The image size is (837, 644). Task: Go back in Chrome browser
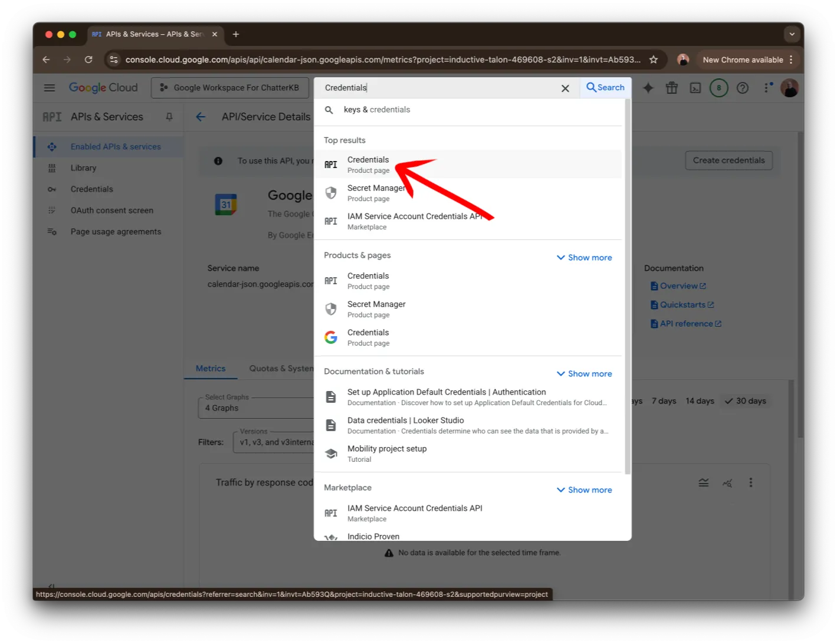pos(46,60)
